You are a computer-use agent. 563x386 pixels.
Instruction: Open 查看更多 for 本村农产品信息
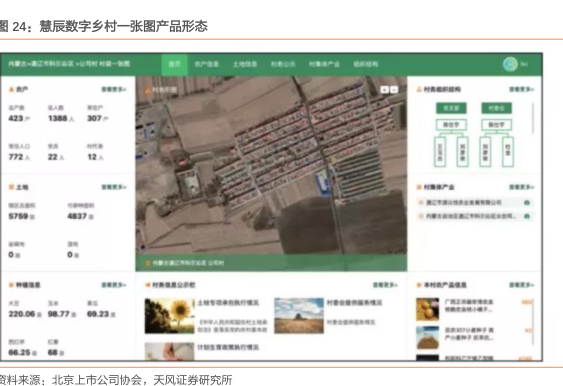[521, 285]
